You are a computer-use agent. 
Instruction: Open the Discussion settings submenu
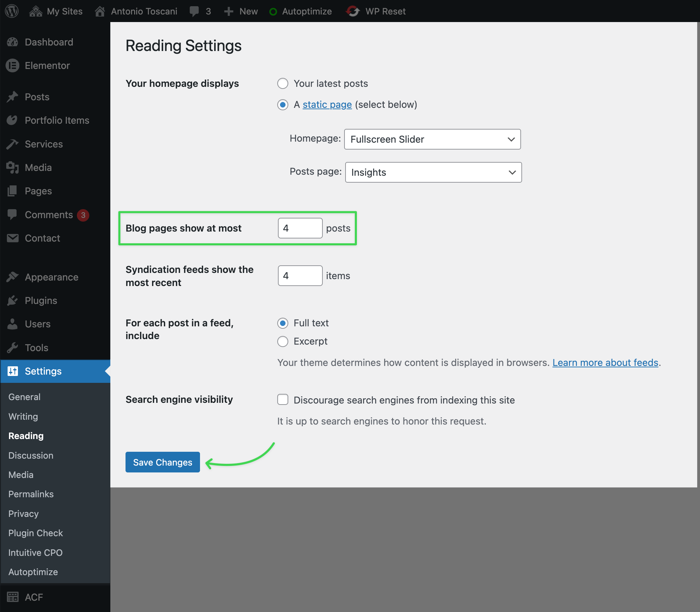coord(31,456)
